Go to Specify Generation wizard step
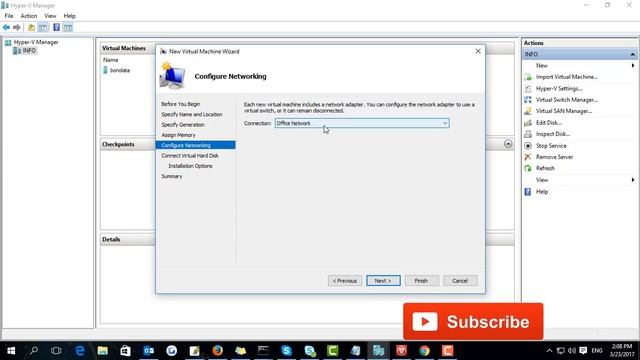The width and height of the screenshot is (640, 360). [183, 124]
